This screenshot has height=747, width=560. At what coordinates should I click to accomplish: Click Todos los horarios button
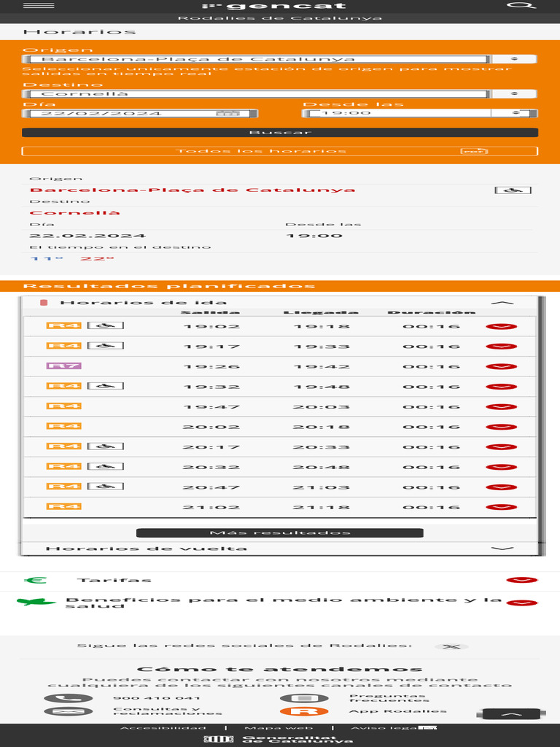click(280, 152)
